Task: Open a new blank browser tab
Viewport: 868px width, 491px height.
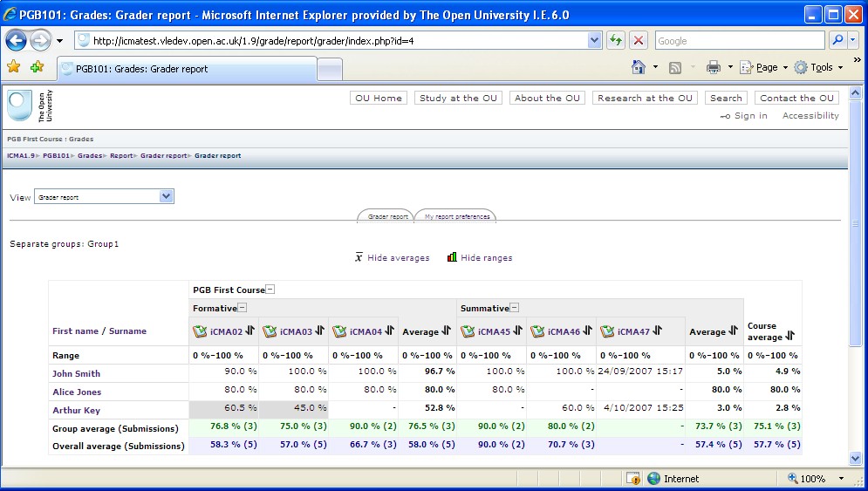Action: click(x=330, y=69)
